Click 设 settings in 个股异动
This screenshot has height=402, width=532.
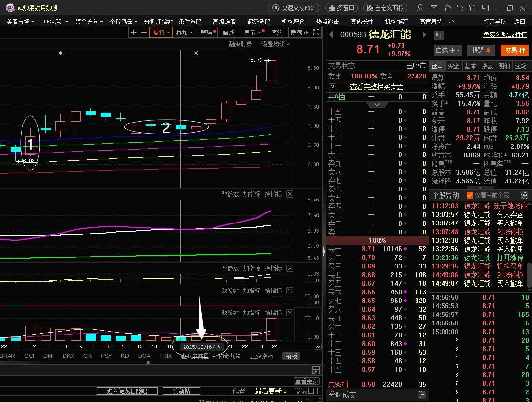524,195
